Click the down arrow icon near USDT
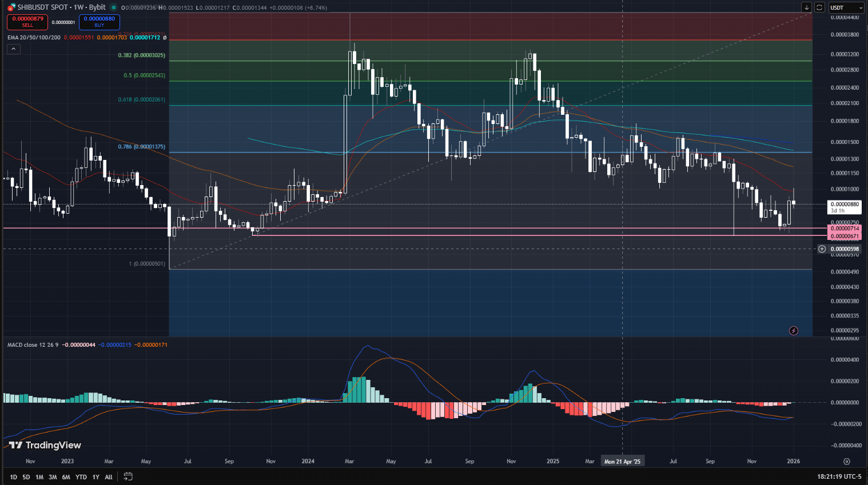The height and width of the screenshot is (485, 868). click(806, 7)
